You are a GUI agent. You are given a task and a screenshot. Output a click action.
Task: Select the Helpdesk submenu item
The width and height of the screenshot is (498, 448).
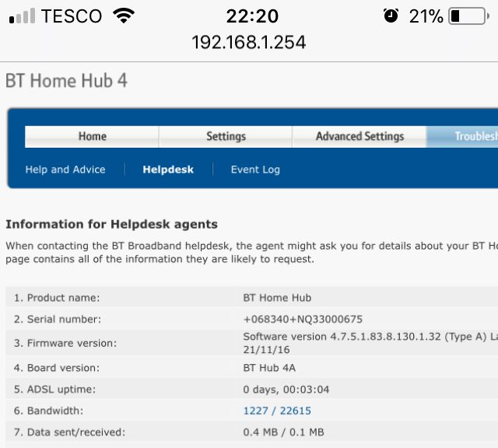pyautogui.click(x=168, y=170)
